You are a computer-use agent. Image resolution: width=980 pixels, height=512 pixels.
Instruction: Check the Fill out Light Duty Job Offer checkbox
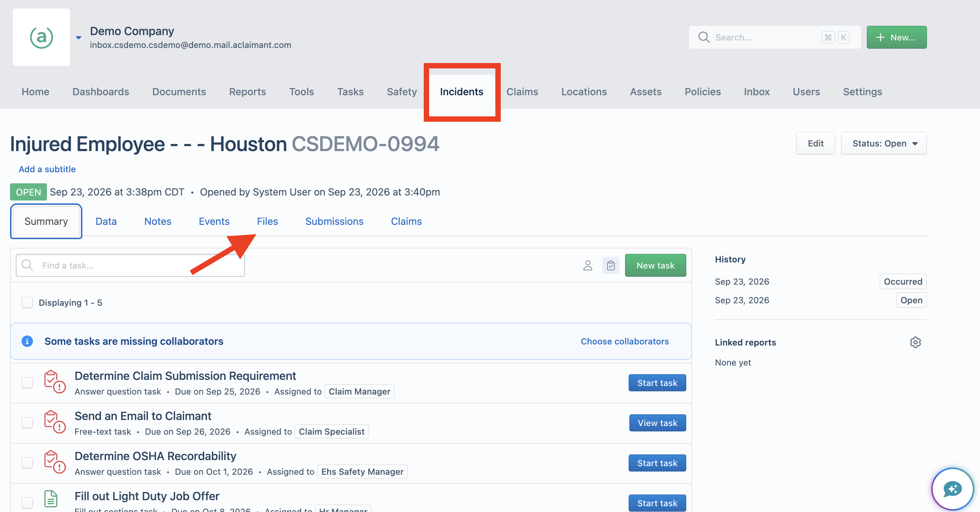(x=27, y=503)
